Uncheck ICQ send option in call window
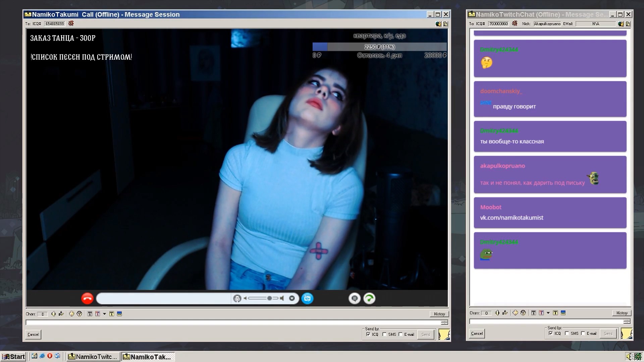 pos(368,334)
